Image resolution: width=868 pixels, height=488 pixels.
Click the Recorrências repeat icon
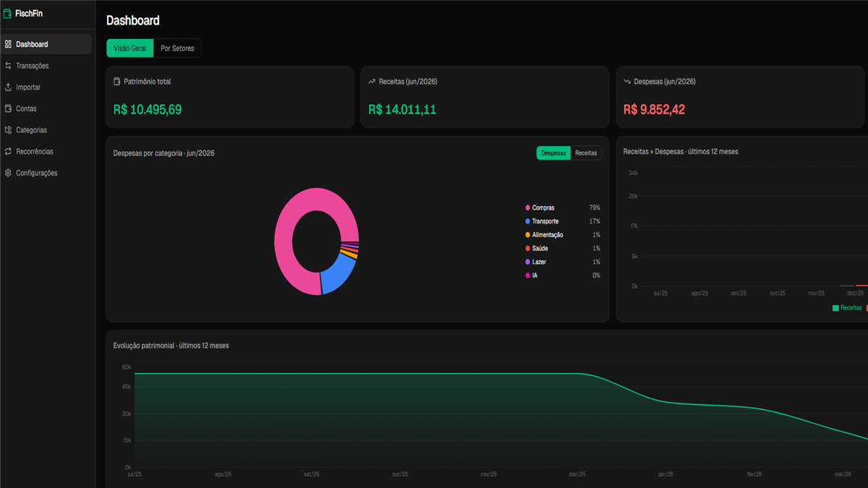(x=8, y=151)
